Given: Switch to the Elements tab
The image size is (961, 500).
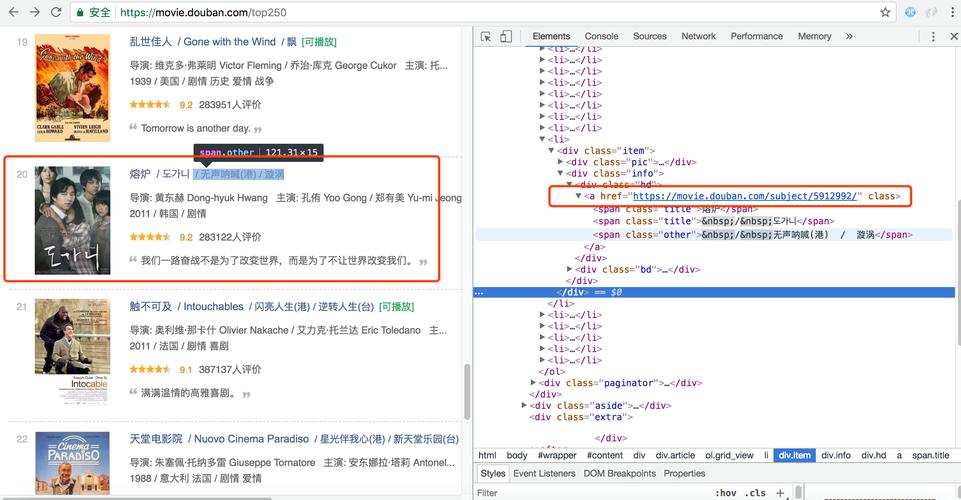Looking at the screenshot, I should (551, 36).
